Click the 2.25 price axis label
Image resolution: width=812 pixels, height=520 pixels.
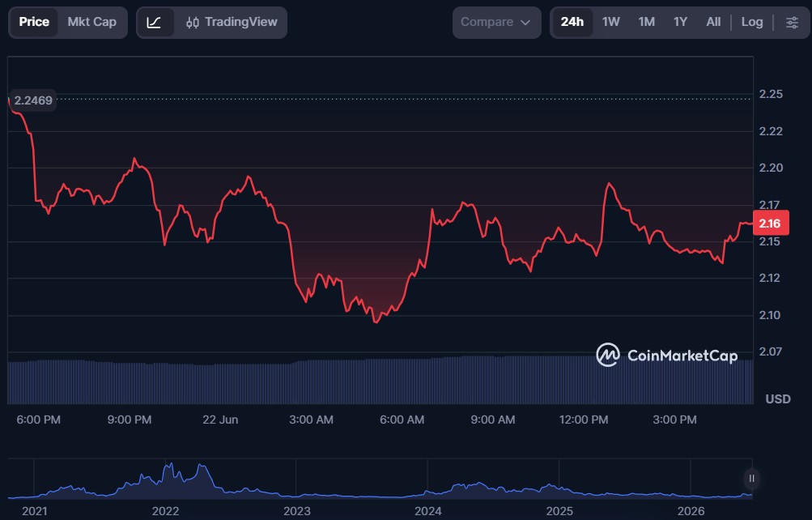coord(771,94)
